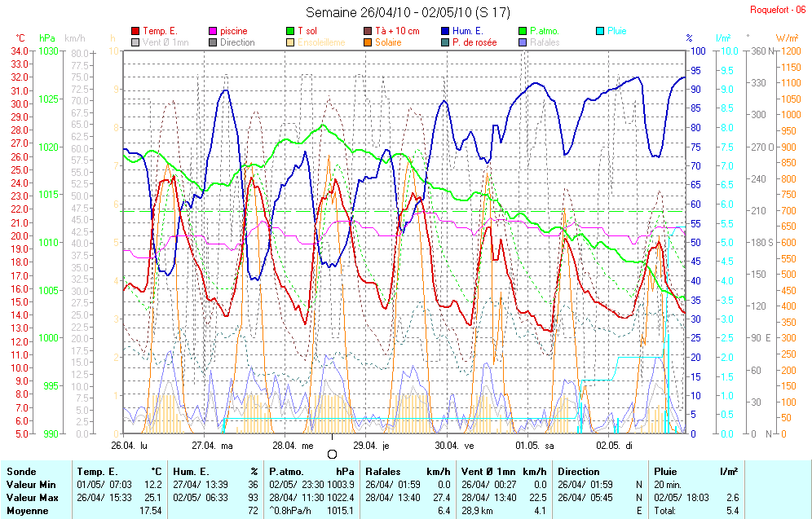The width and height of the screenshot is (812, 519).
Task: Click the 27.04. ma date label
Action: (x=212, y=446)
